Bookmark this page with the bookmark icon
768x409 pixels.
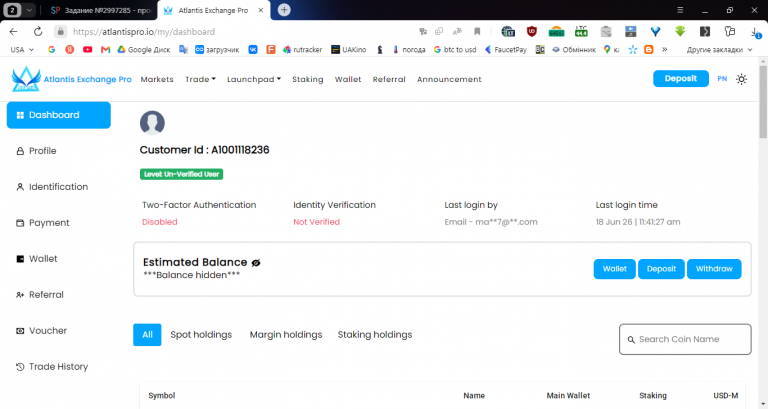(x=477, y=32)
